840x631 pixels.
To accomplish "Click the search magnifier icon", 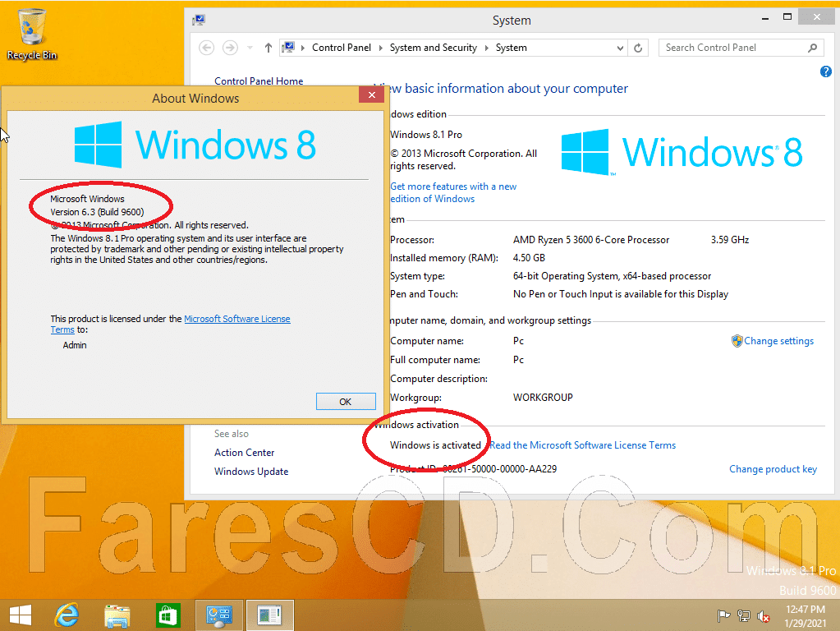I will pos(813,48).
